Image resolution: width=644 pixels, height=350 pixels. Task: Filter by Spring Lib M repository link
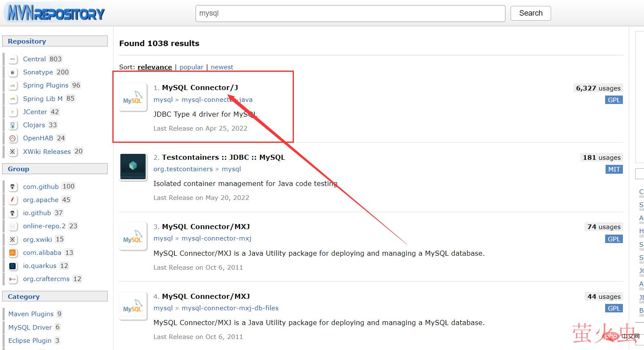(43, 98)
